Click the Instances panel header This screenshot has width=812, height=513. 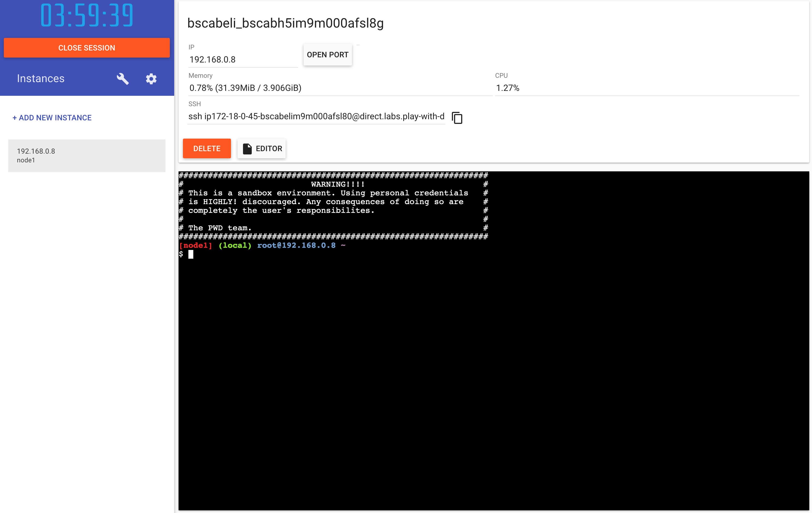(x=40, y=79)
